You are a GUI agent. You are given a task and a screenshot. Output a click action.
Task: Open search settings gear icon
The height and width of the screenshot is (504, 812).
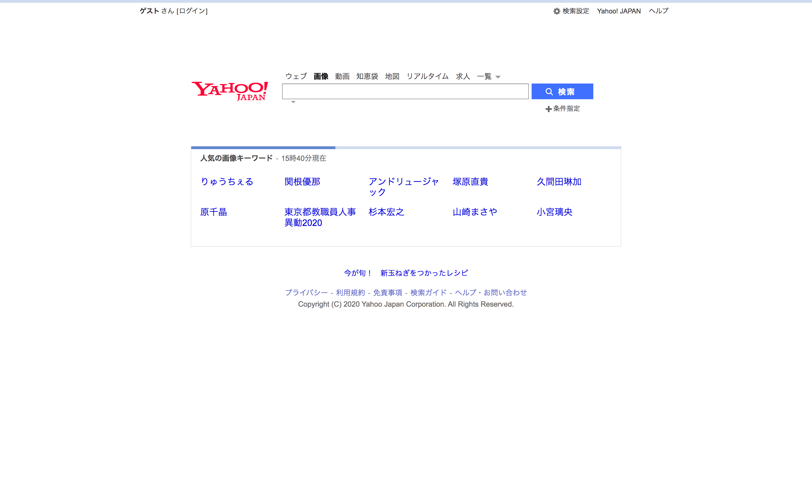(556, 11)
